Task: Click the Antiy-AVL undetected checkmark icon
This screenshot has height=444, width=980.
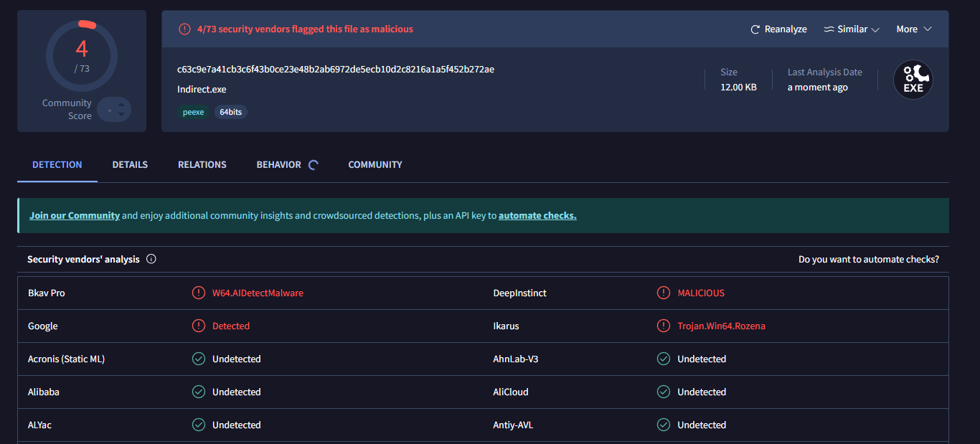Action: point(664,425)
